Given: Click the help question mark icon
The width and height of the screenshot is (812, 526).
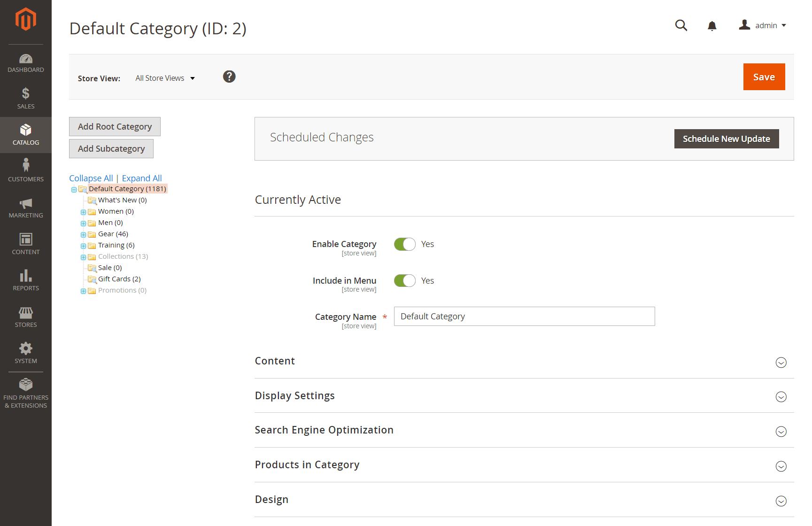Looking at the screenshot, I should click(x=229, y=77).
